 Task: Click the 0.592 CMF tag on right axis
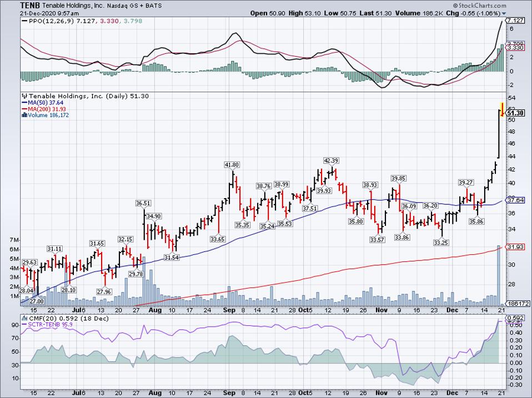515,318
